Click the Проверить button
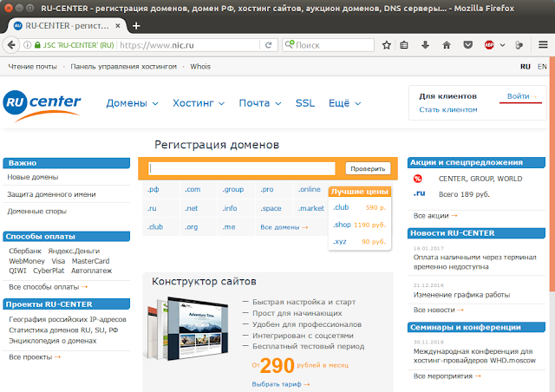Viewport: 555px width, 392px height. (368, 168)
